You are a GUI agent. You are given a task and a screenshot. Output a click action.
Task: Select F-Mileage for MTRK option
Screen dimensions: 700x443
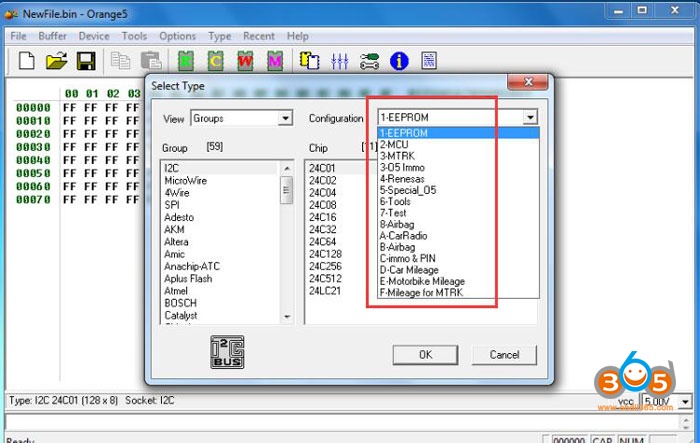point(458,293)
